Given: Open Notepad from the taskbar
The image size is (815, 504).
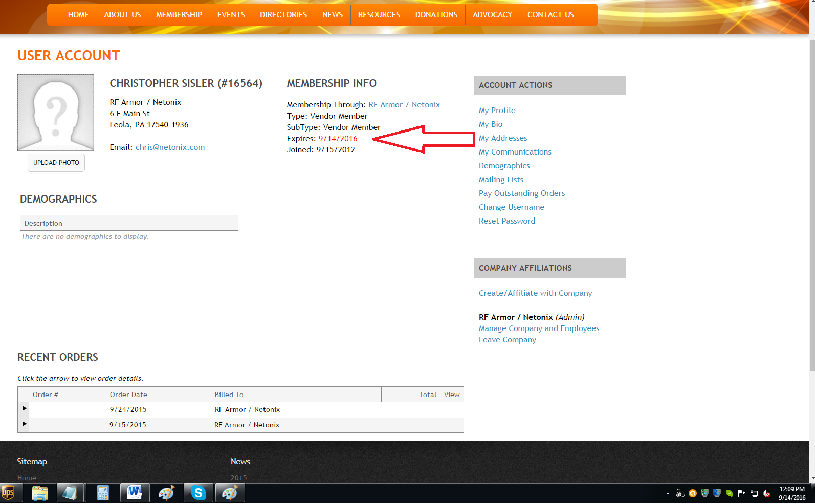Looking at the screenshot, I should 70,493.
